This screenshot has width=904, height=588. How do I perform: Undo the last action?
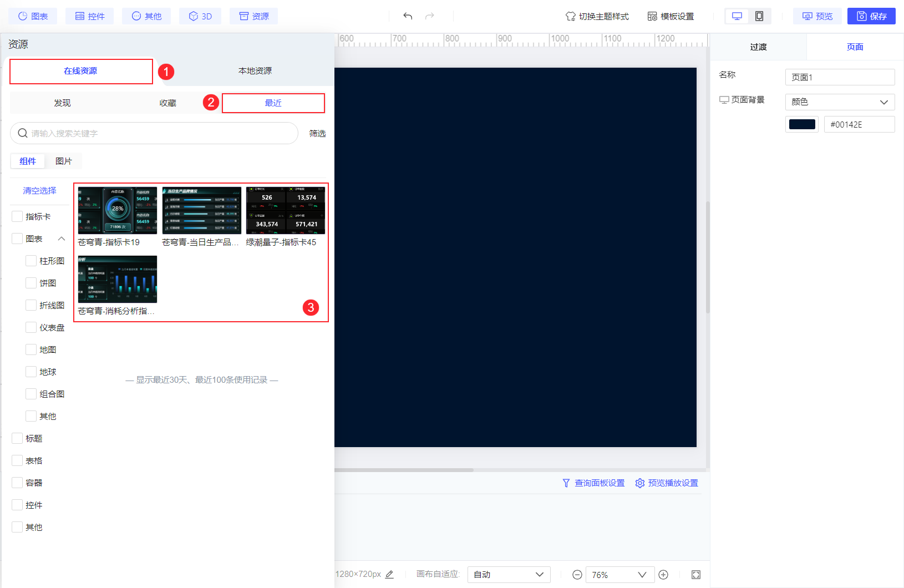[408, 16]
